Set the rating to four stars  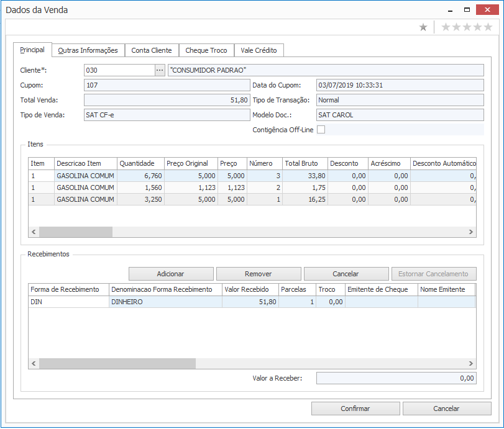(478, 27)
